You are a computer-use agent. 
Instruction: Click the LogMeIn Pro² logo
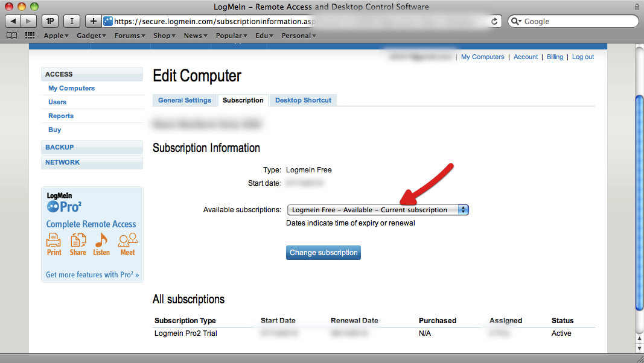(x=63, y=201)
